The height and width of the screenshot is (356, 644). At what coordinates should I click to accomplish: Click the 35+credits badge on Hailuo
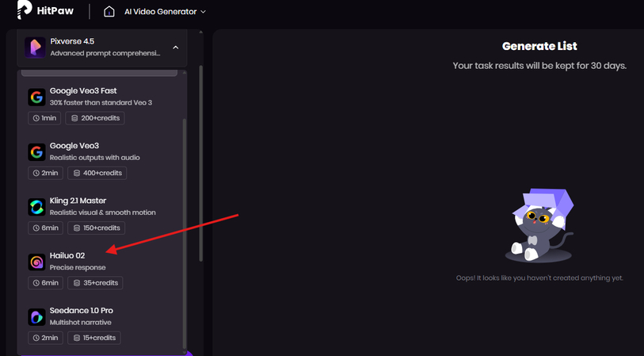click(x=94, y=283)
